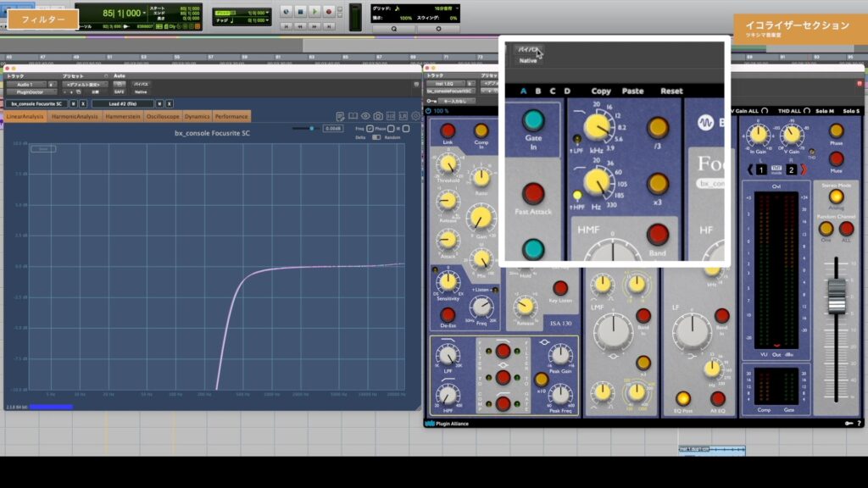Open the Inst 1.EQ track selector in bx_console window

click(446, 84)
